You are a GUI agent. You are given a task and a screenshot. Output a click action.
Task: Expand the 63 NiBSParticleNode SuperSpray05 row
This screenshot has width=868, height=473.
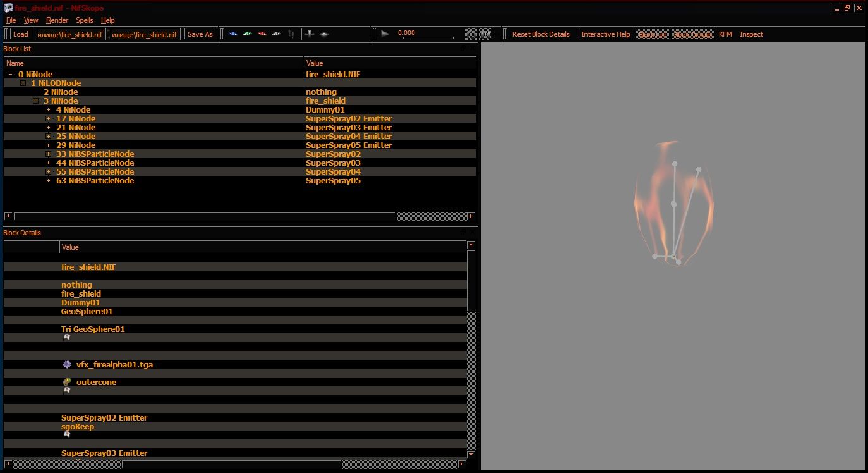(49, 180)
